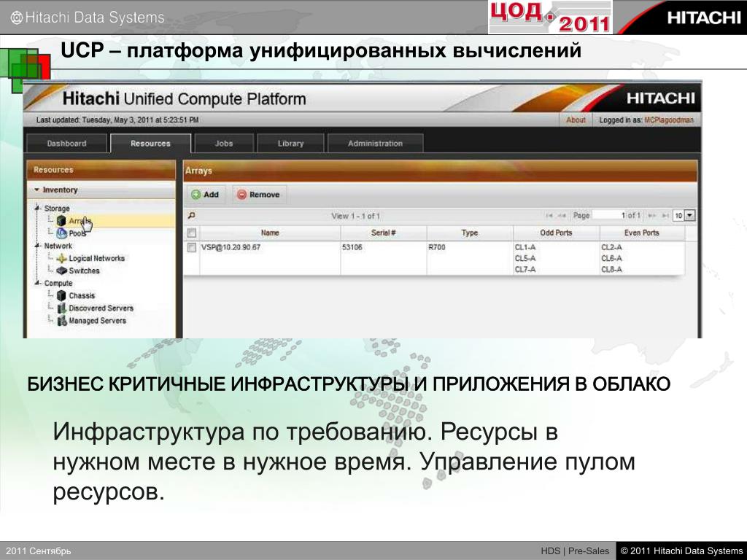Click the Remove array button
This screenshot has width=747, height=560.
coord(259,194)
